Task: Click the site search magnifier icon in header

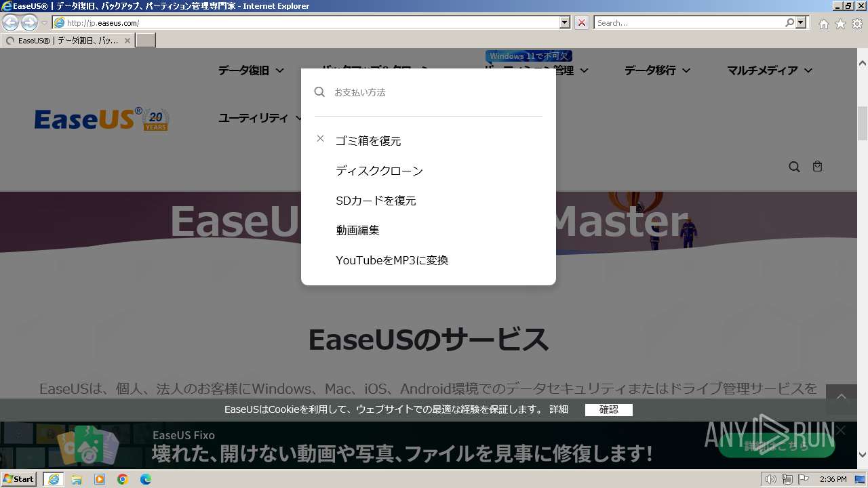Action: point(794,167)
